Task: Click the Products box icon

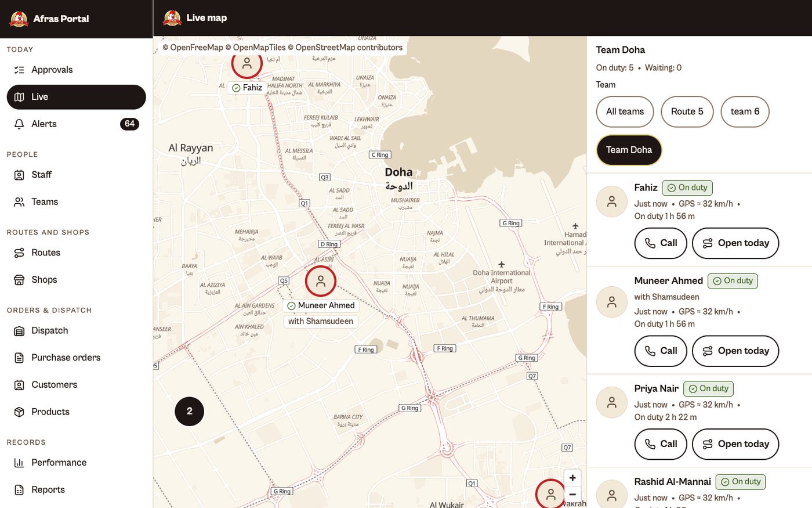Action: (x=19, y=412)
